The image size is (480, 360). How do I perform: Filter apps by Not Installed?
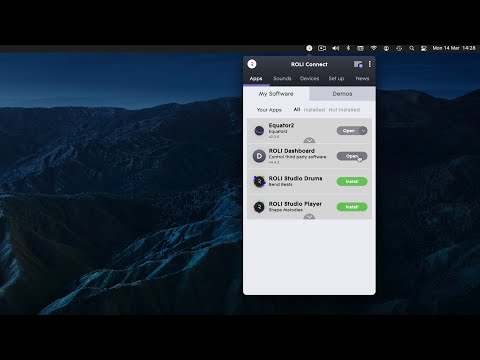[344, 110]
